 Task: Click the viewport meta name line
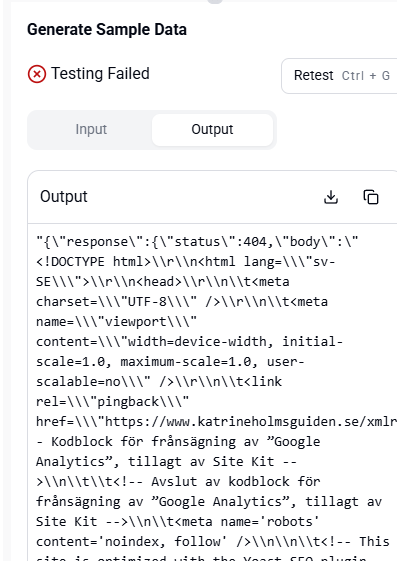click(116, 322)
